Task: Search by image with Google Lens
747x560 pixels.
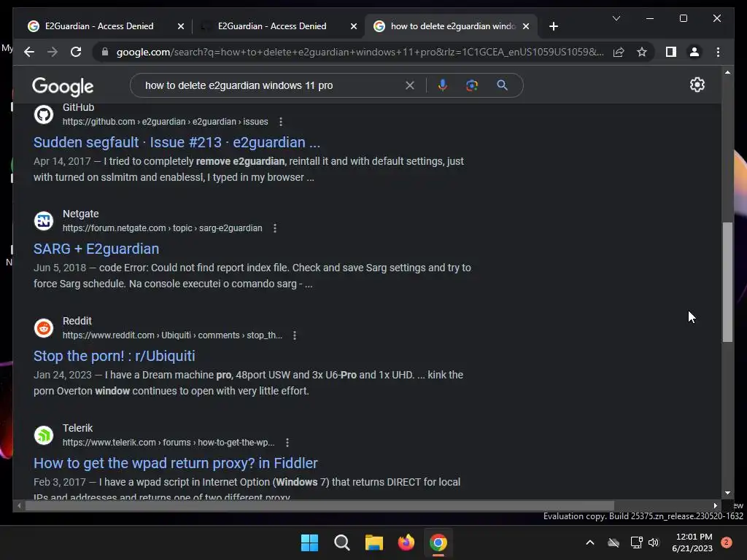Action: [472, 85]
